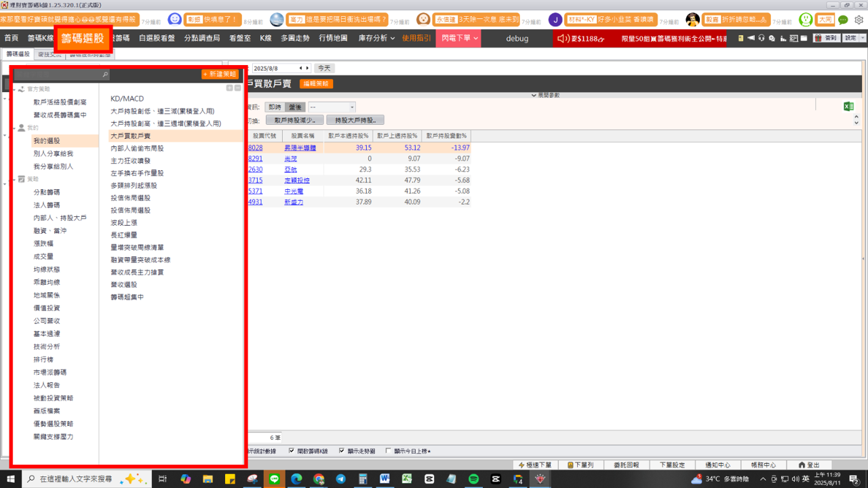
Task: Open the 分點調查局 menu item
Action: pyautogui.click(x=202, y=39)
